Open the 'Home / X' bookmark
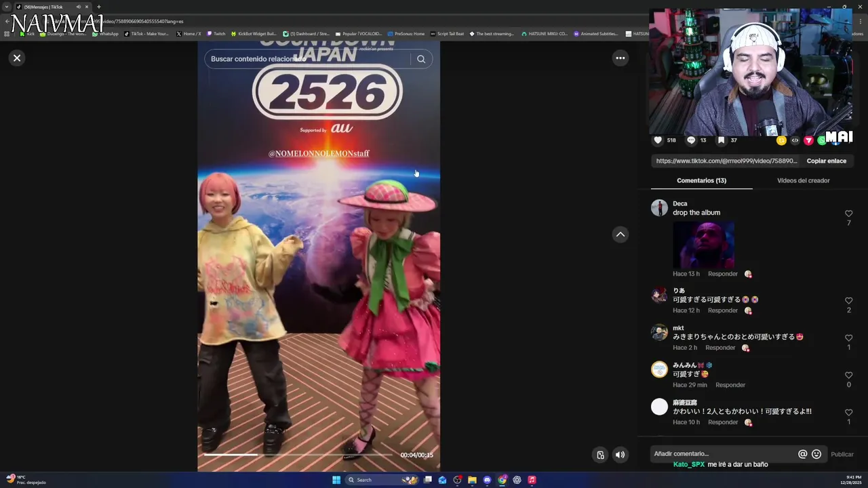868x488 pixels. click(x=189, y=34)
